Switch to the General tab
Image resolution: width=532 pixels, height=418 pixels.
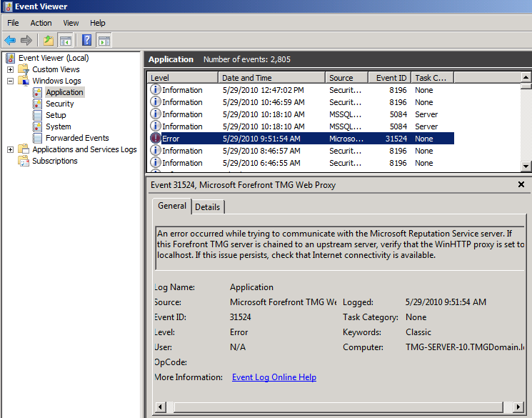coord(171,206)
